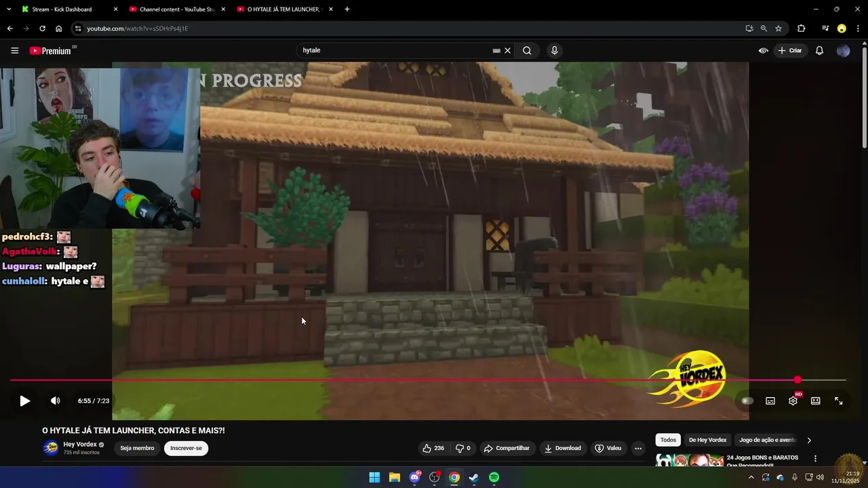The image size is (868, 488).
Task: Click the search field containing hytale
Action: pos(397,50)
